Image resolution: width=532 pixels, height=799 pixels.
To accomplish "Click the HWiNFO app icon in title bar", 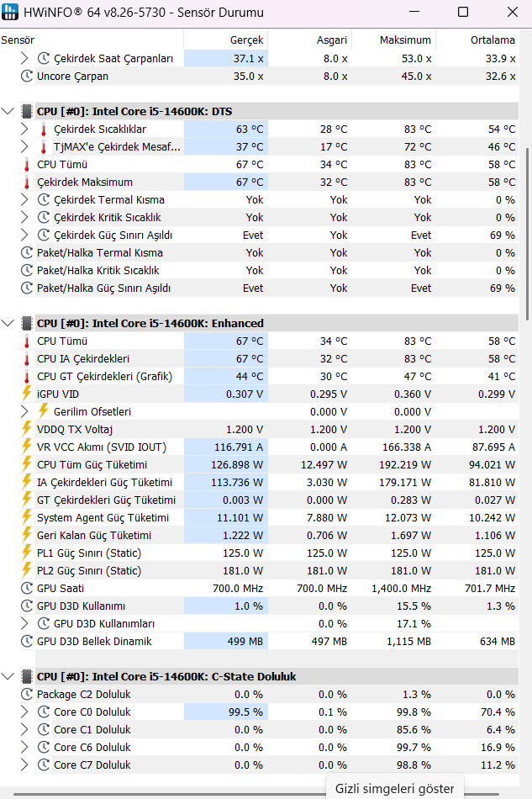I will [x=10, y=12].
